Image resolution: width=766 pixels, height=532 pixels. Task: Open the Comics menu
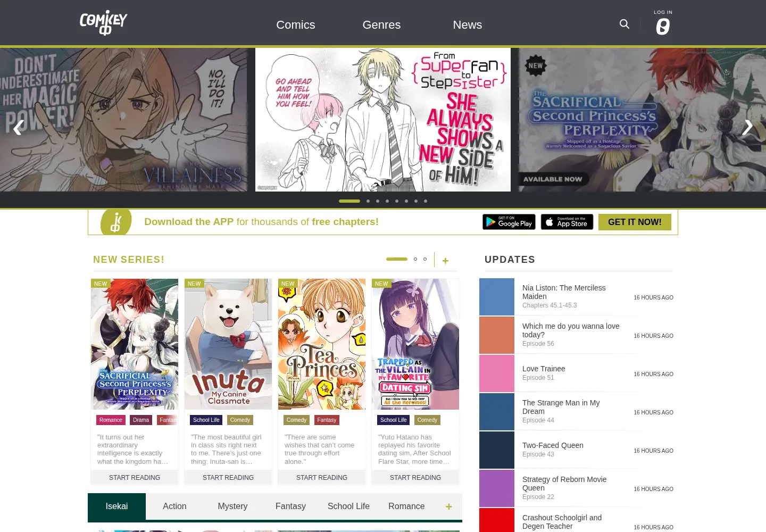pos(296,24)
